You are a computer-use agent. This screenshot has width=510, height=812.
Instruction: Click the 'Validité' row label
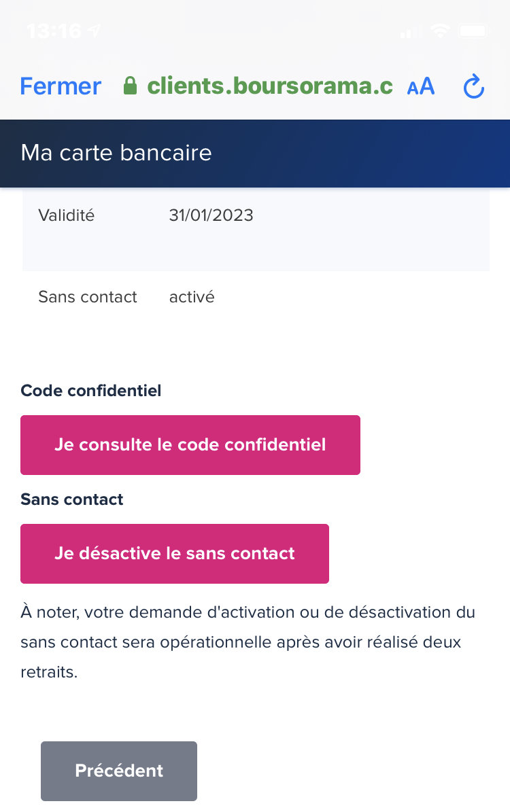point(67,215)
